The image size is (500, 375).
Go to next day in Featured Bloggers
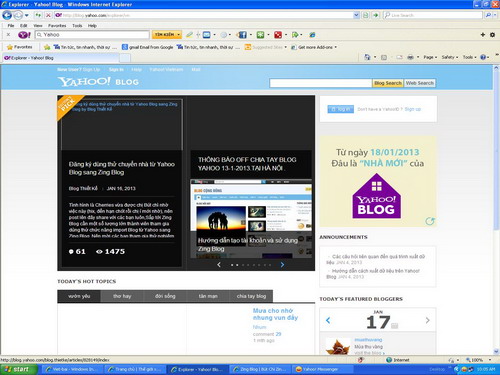click(428, 320)
